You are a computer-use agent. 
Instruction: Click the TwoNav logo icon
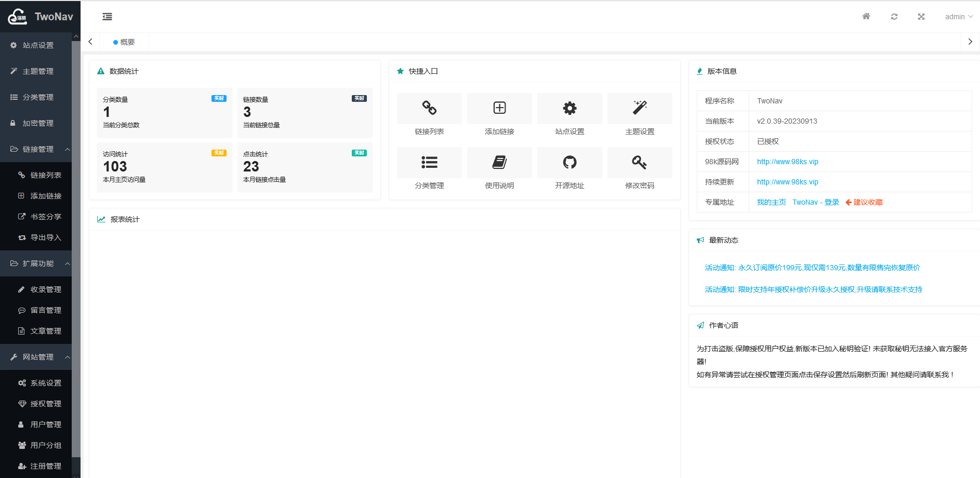pos(17,17)
